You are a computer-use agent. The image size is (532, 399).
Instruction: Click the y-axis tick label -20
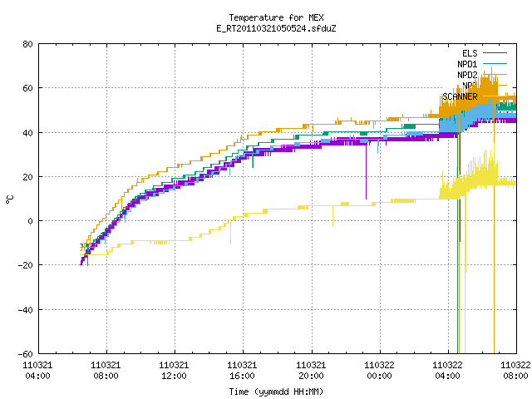pyautogui.click(x=26, y=265)
